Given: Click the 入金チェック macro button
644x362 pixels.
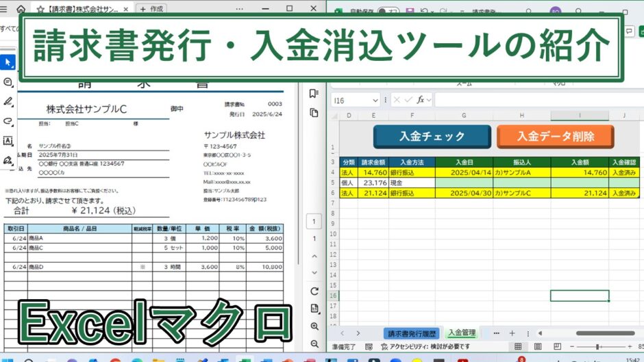Looking at the screenshot, I should pos(432,136).
